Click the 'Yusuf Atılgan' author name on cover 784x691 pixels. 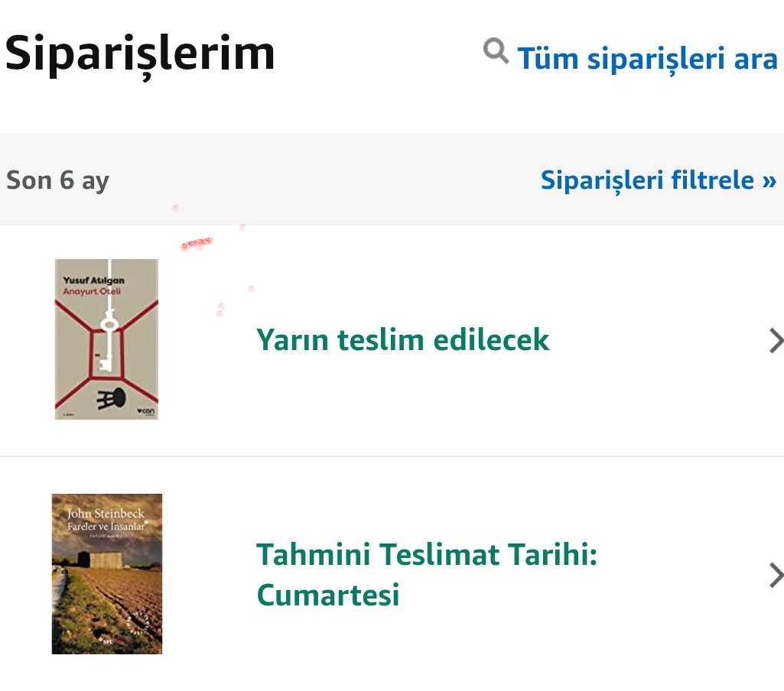coord(93,281)
